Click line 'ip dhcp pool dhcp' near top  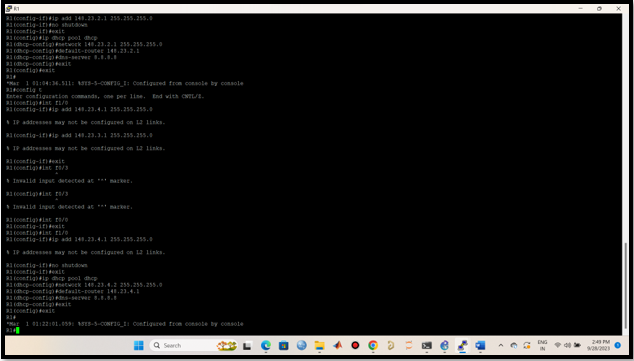click(52, 38)
